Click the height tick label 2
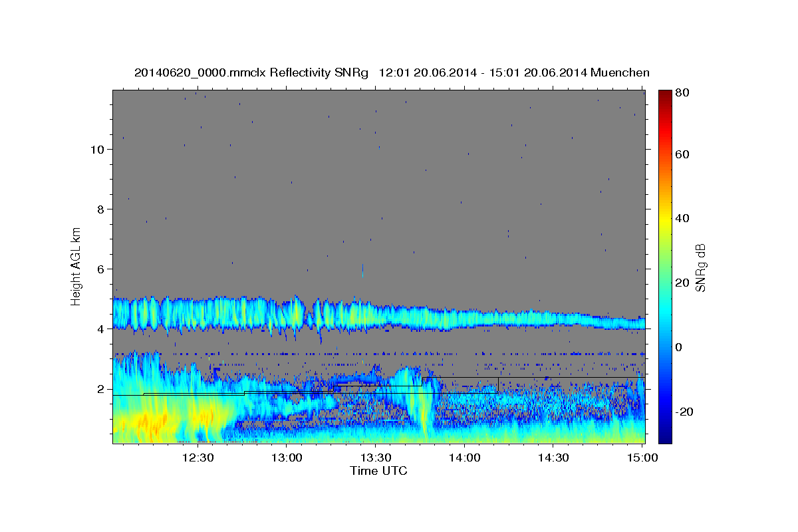798x532 pixels. 101,389
